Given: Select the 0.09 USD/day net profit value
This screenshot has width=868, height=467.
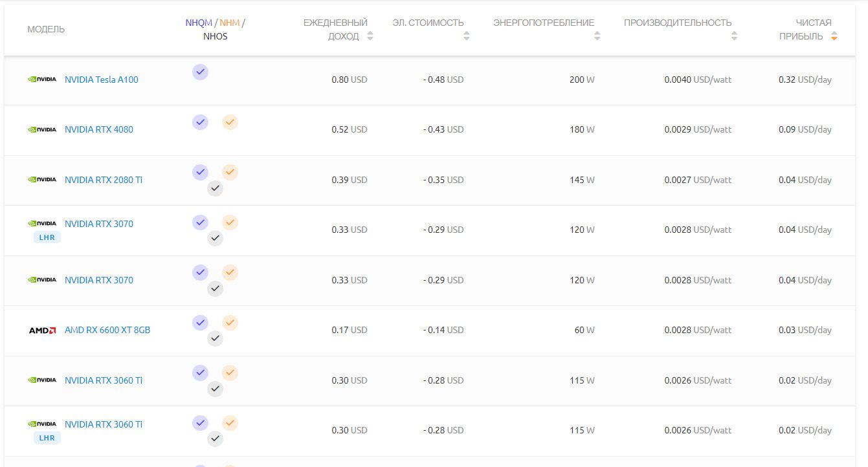Looking at the screenshot, I should [805, 129].
